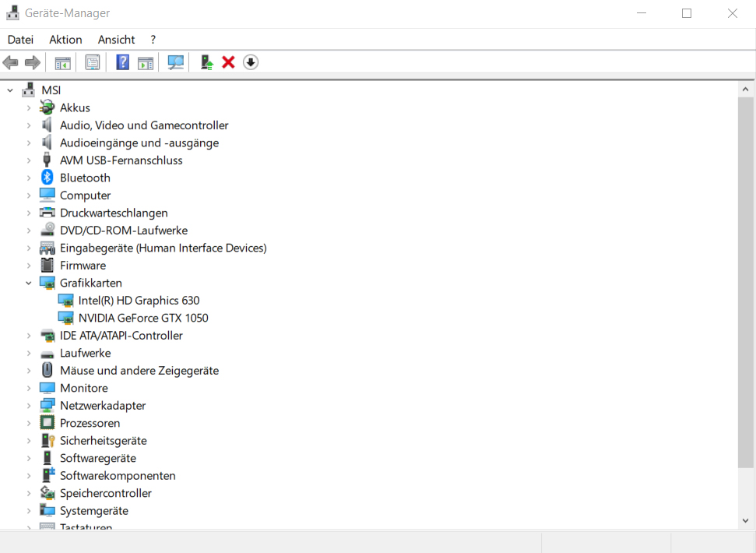Select the Netzwerkadapter label

103,406
